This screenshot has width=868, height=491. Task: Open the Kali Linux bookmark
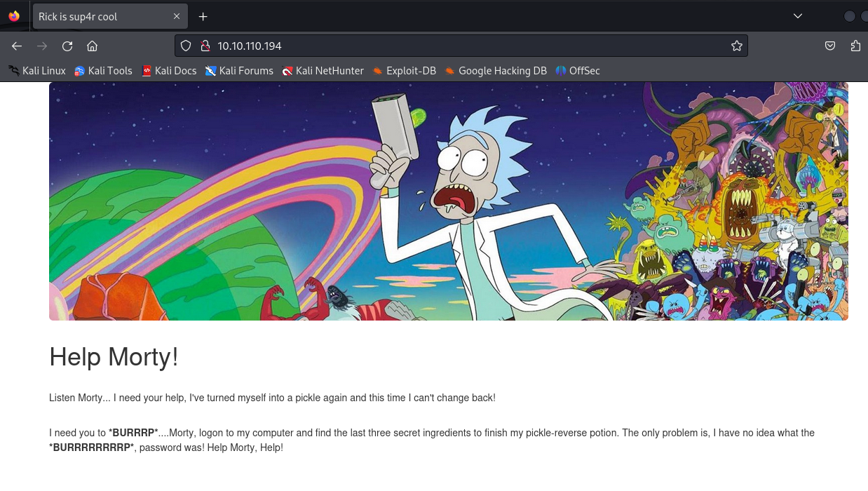pyautogui.click(x=37, y=71)
